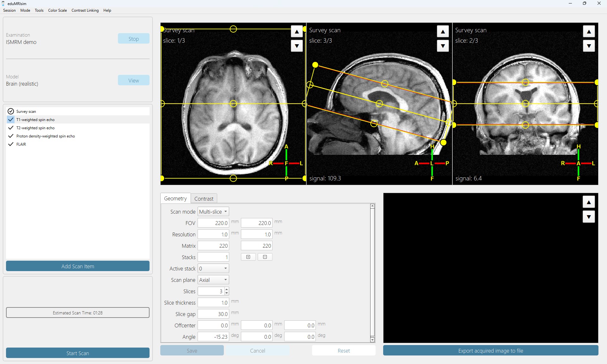Screen dimensions: 607x364
Task: Click the Cancel button
Action: (258, 350)
